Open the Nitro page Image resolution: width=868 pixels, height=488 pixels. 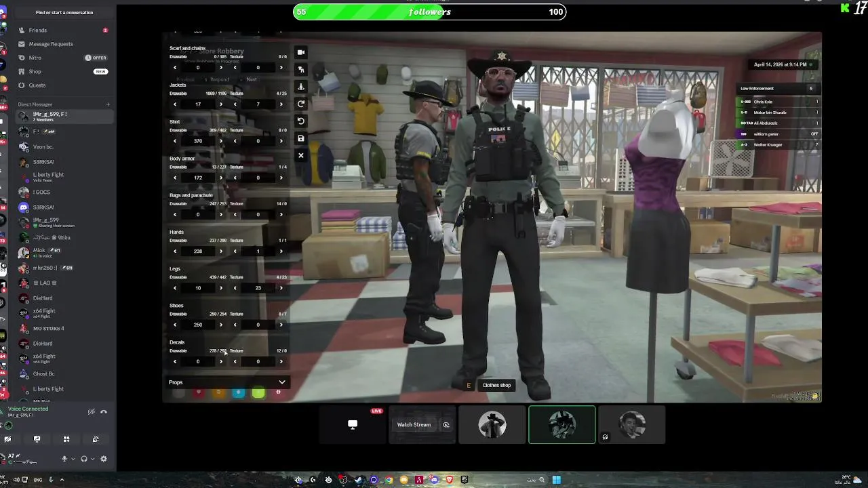[63, 58]
